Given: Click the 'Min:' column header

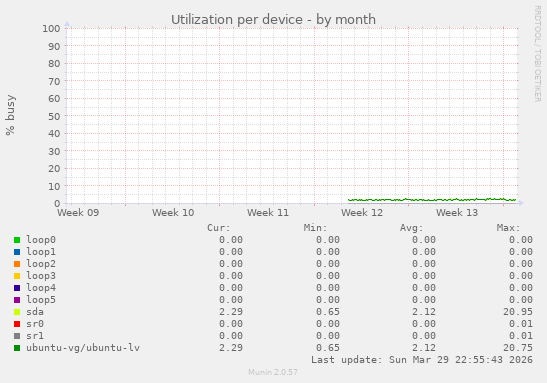Looking at the screenshot, I should [x=315, y=228].
